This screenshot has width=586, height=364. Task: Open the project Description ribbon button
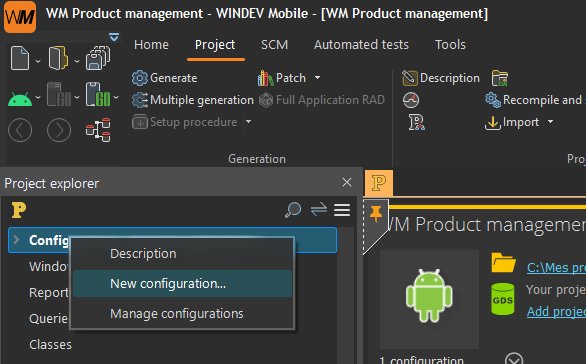tap(441, 78)
